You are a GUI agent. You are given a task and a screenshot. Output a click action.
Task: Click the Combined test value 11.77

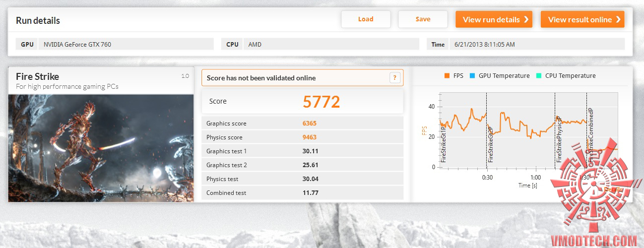(311, 193)
